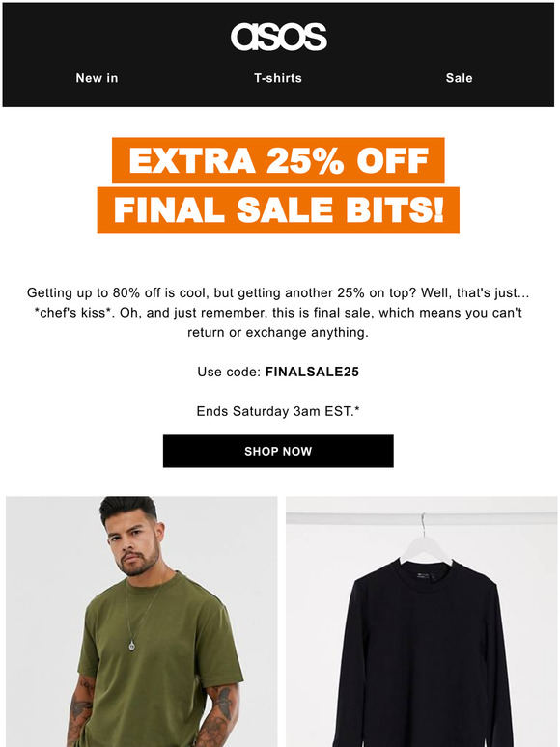This screenshot has width=560, height=747.
Task: Open the Sale link in header
Action: (459, 78)
